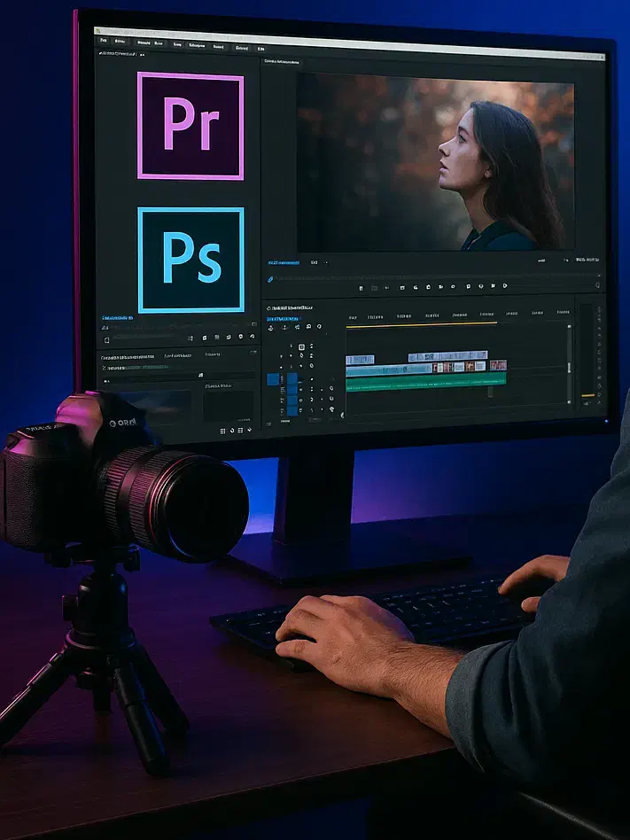This screenshot has width=630, height=840.
Task: Select the short lavender clip at the timeline start
Action: pyautogui.click(x=360, y=360)
